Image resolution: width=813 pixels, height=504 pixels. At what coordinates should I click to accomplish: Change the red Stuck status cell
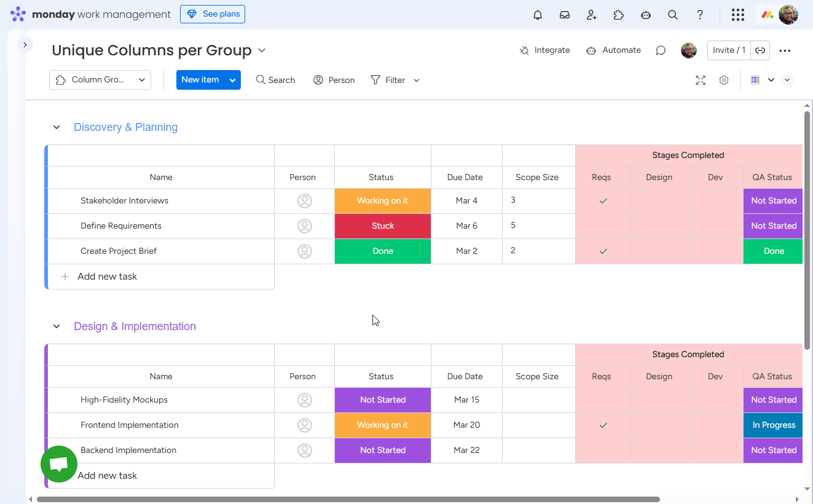coord(382,226)
